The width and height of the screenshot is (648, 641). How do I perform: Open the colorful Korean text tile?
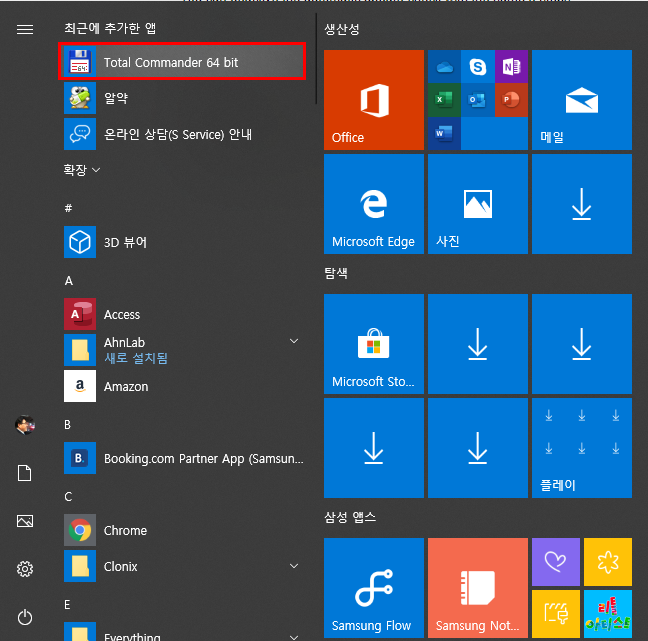[608, 614]
